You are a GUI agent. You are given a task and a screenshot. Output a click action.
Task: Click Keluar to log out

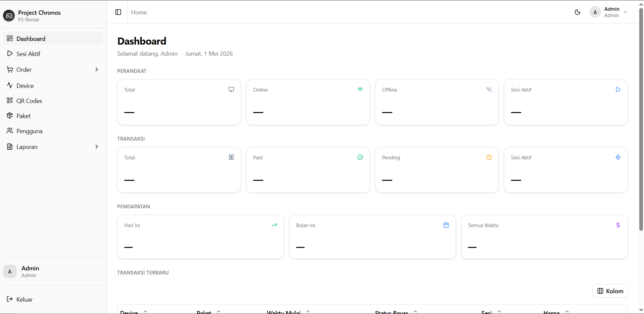pos(53,299)
